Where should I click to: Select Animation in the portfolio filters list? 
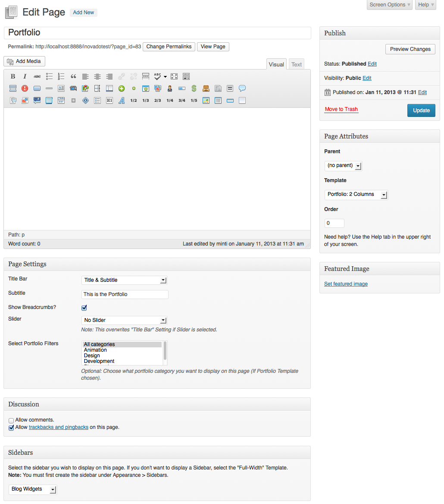tap(95, 350)
